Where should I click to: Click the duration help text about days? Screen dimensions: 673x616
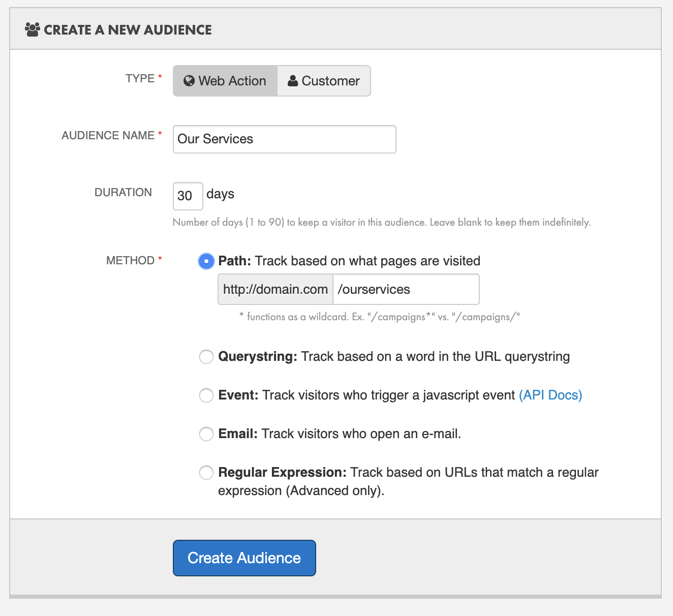pyautogui.click(x=382, y=222)
